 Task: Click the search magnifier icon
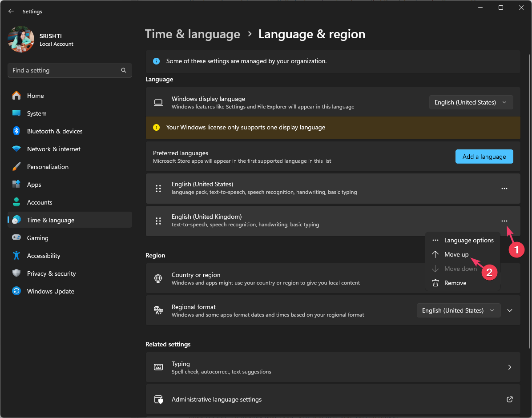pos(124,70)
